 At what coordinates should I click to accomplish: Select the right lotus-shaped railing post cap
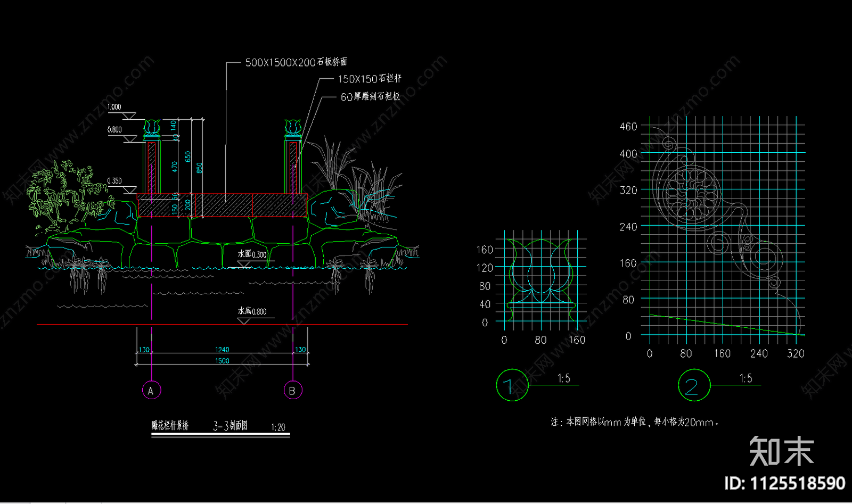[x=292, y=128]
